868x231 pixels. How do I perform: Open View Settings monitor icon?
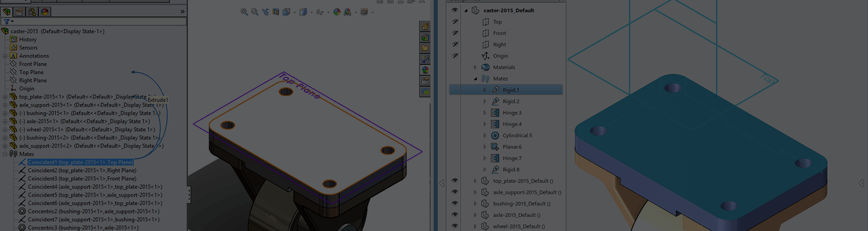click(364, 12)
